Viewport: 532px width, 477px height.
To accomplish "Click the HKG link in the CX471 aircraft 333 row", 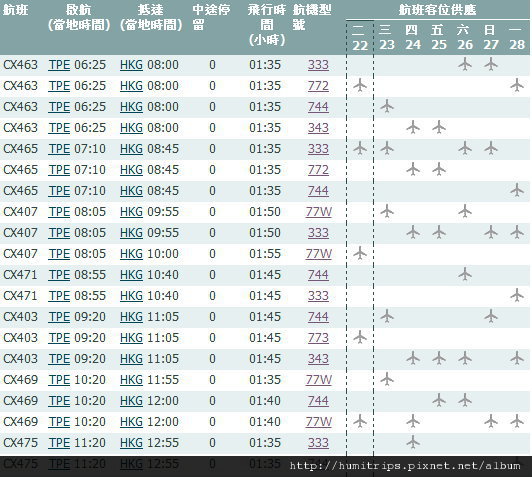I will coord(131,296).
